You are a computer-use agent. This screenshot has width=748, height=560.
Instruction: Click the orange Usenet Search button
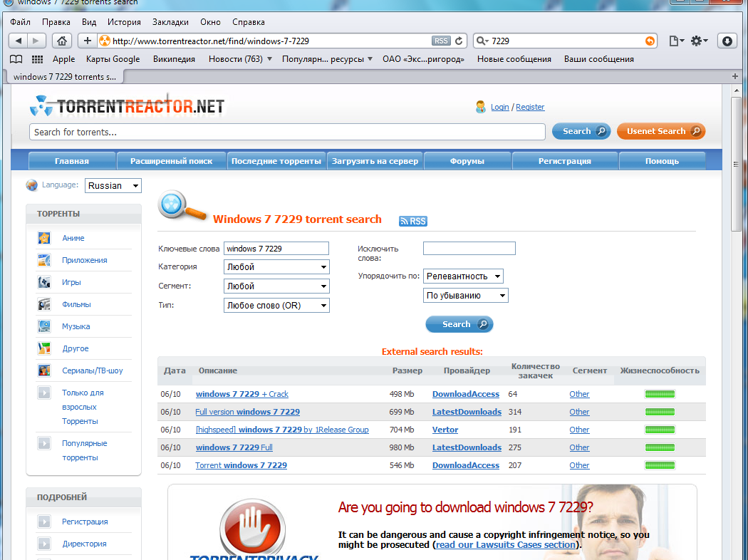point(661,131)
